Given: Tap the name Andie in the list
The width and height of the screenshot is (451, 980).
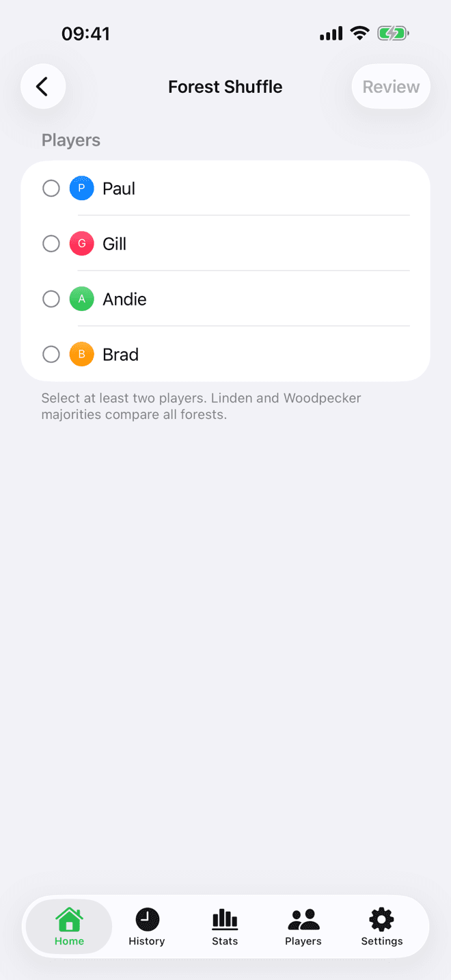Looking at the screenshot, I should click(124, 299).
